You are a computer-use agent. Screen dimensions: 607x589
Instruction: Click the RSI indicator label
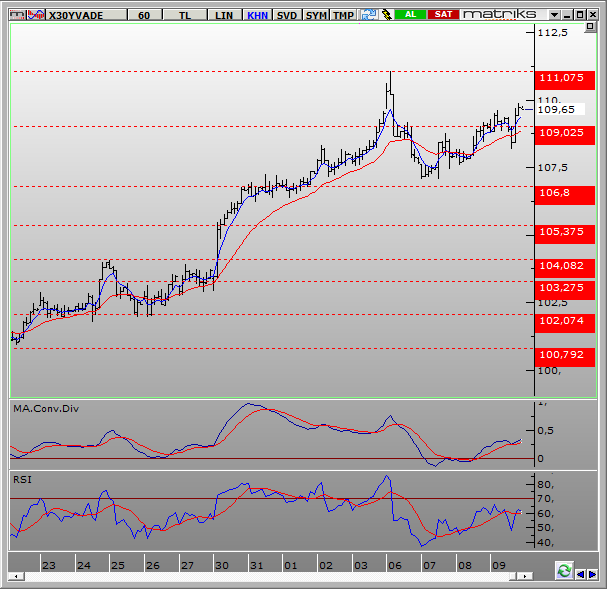click(x=22, y=480)
